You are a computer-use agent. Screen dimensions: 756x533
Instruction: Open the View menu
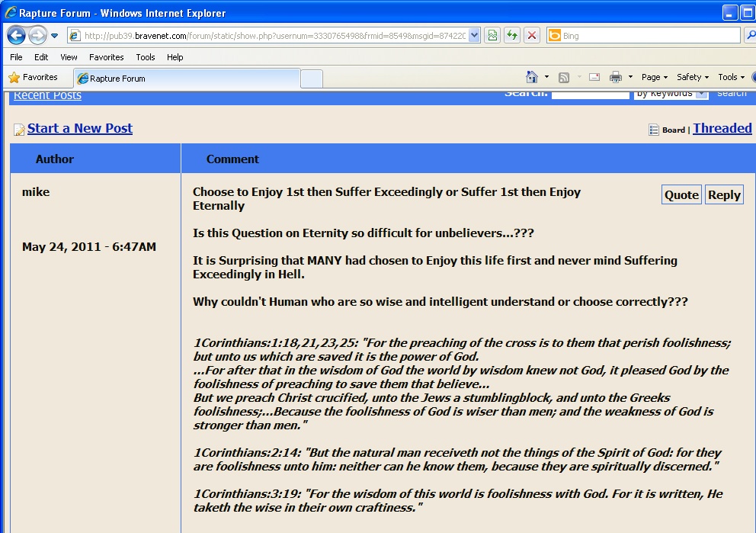(69, 57)
